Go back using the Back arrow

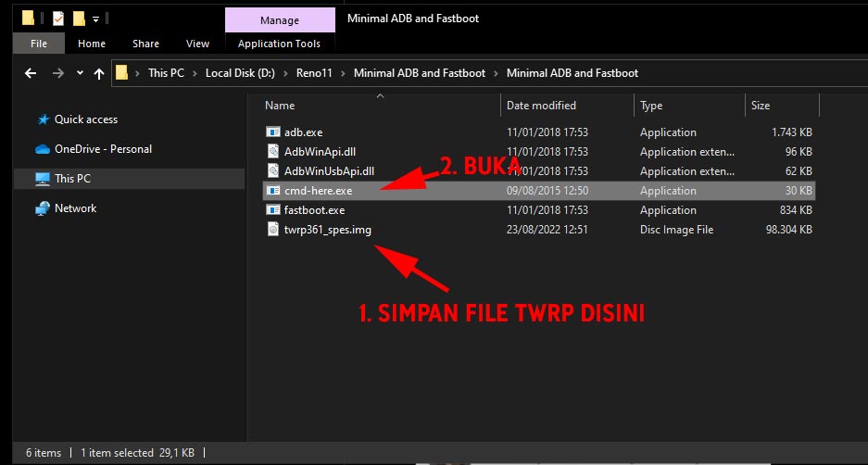[x=31, y=73]
